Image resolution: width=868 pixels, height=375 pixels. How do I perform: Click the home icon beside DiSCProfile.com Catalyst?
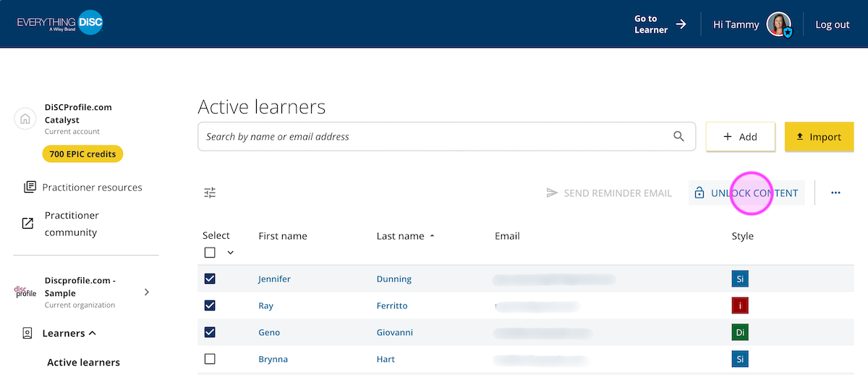pyautogui.click(x=25, y=119)
